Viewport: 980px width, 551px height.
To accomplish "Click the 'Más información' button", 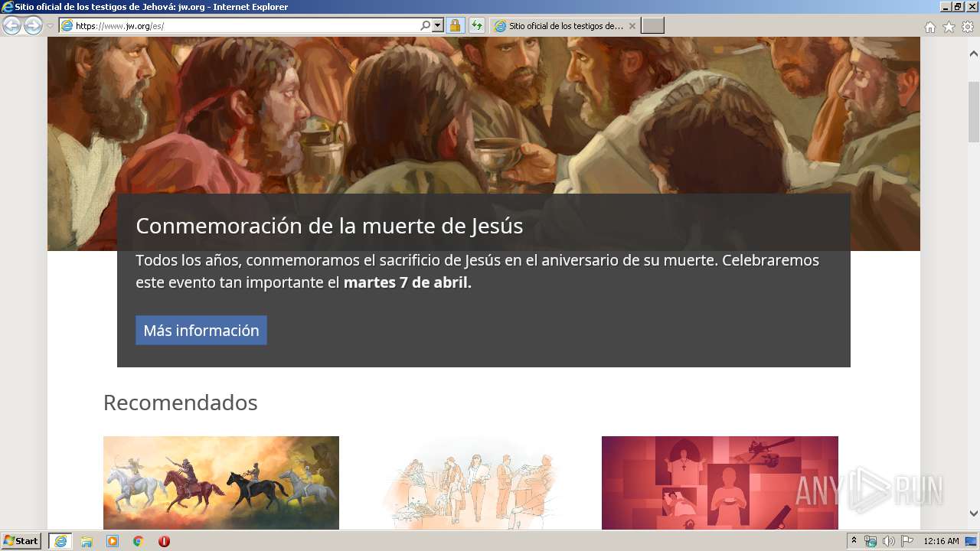I will [201, 331].
